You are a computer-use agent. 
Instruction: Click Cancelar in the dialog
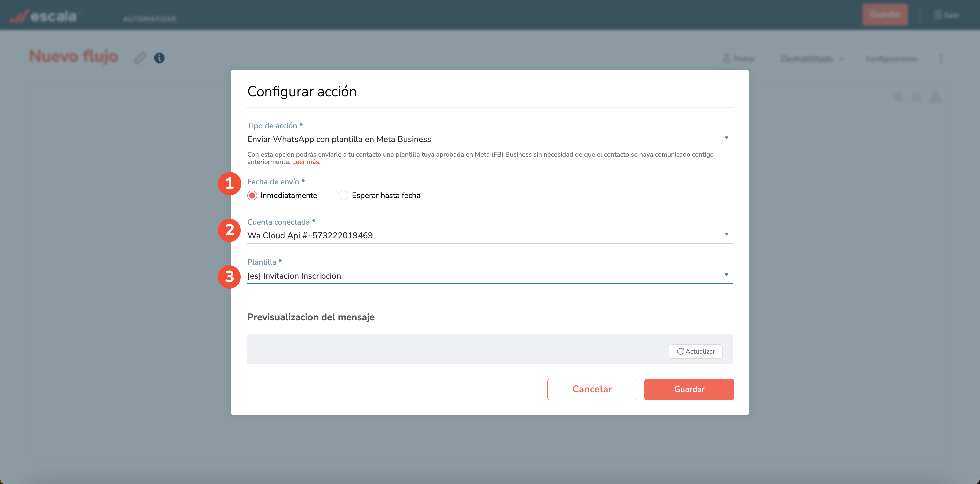[x=592, y=389]
